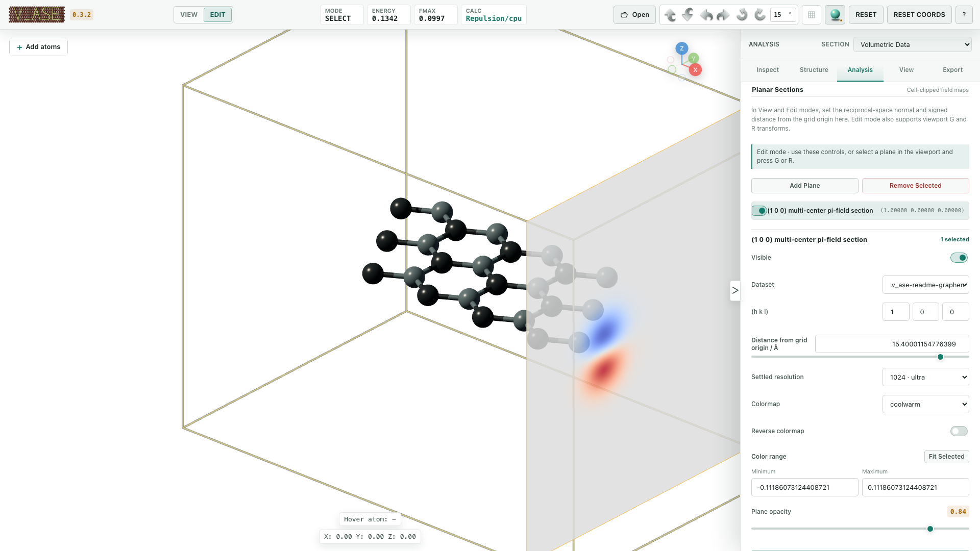
Task: Click the red X axis gizmo handle
Action: point(695,70)
